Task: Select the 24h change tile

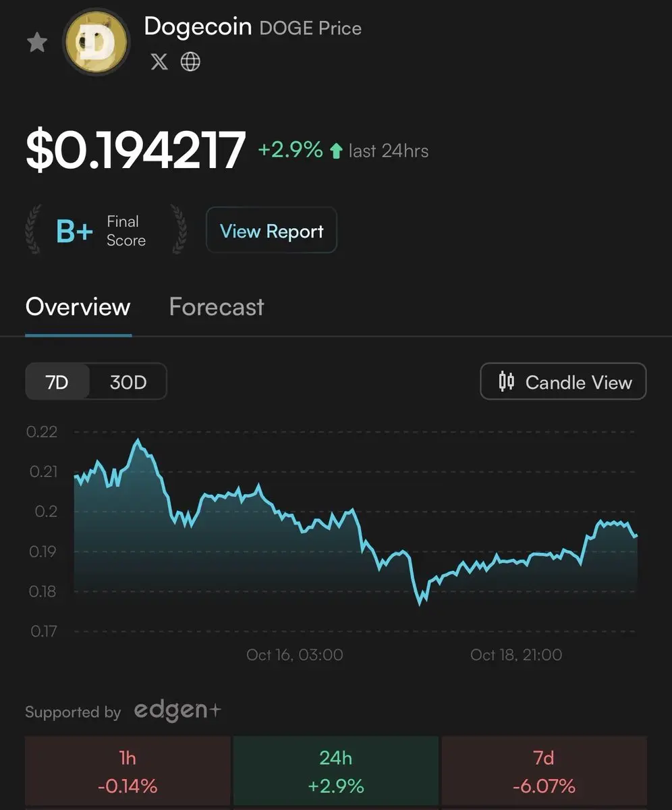Action: (x=335, y=772)
